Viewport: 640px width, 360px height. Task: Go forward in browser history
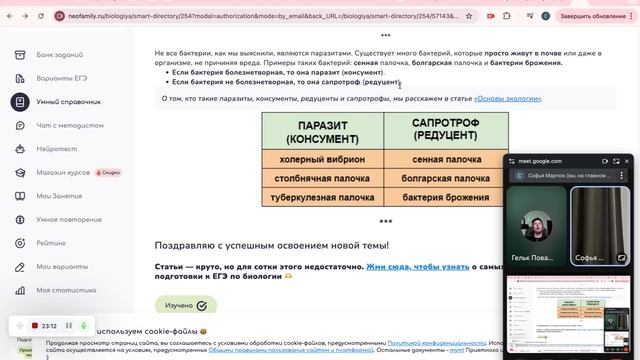[x=25, y=16]
